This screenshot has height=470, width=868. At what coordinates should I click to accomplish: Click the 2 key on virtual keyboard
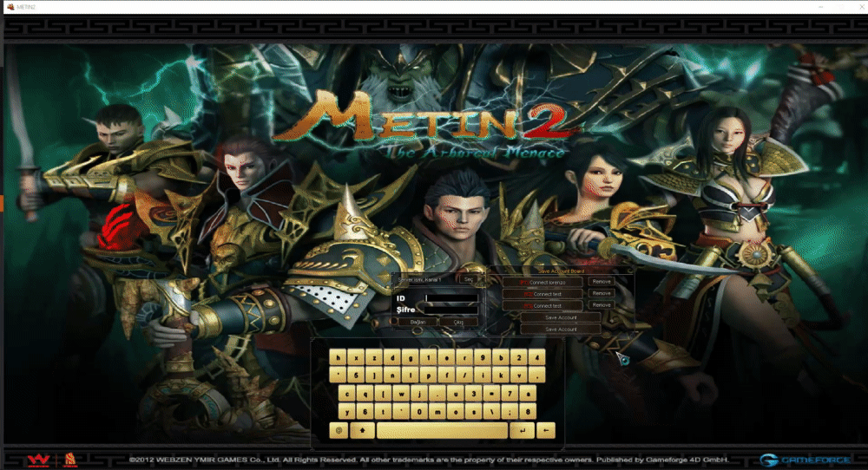(519, 357)
